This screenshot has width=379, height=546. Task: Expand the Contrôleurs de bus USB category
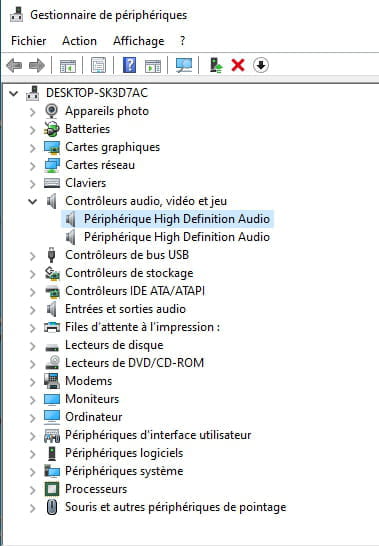point(32,256)
